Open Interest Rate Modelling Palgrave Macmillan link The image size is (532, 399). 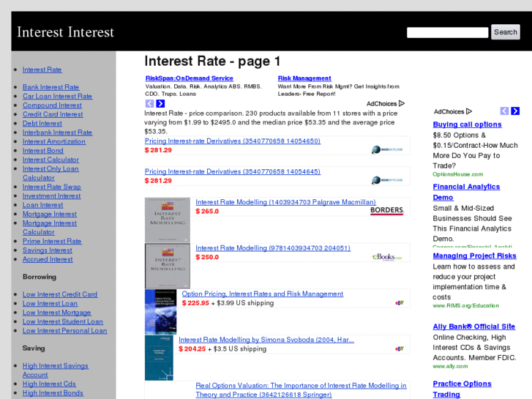[285, 202]
